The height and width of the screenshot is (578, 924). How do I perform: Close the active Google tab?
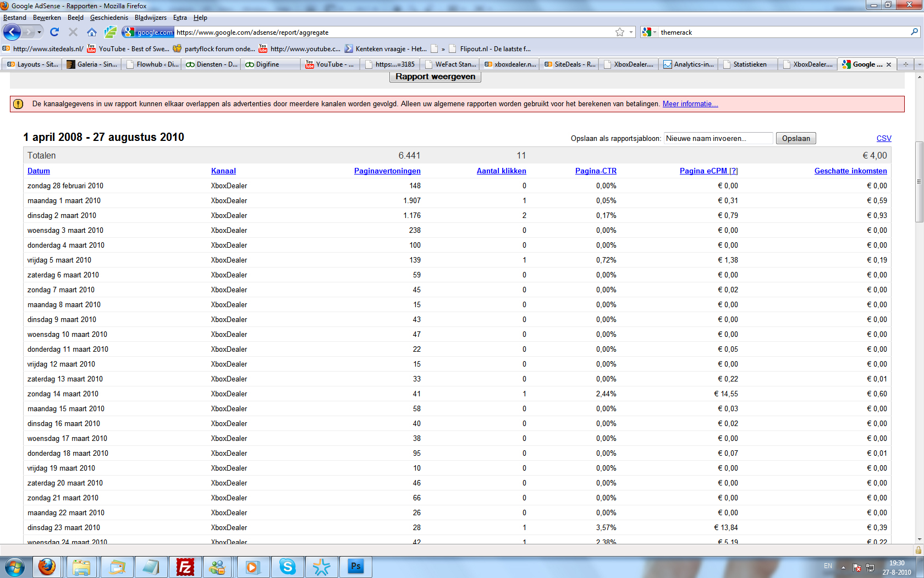[889, 64]
